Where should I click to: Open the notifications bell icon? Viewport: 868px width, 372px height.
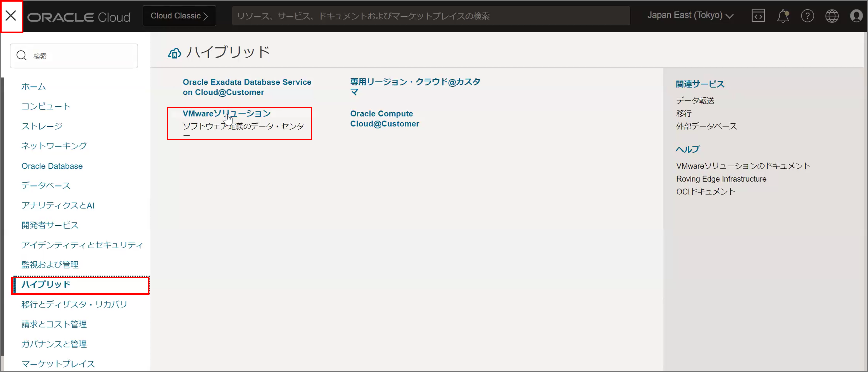(x=783, y=16)
